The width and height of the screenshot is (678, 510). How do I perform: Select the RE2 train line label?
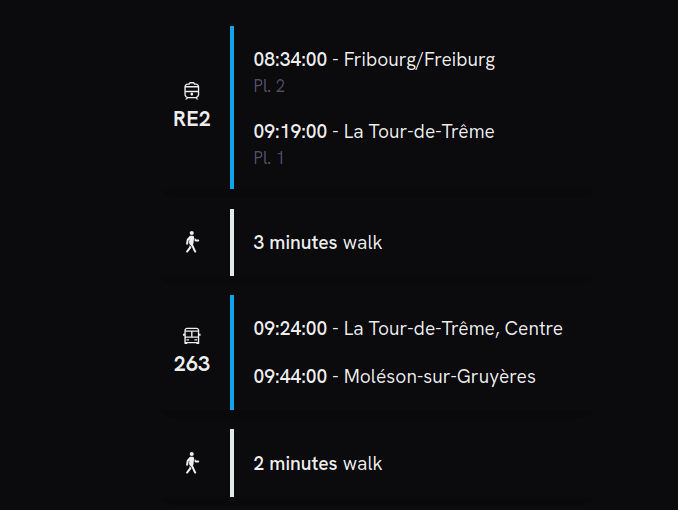192,120
